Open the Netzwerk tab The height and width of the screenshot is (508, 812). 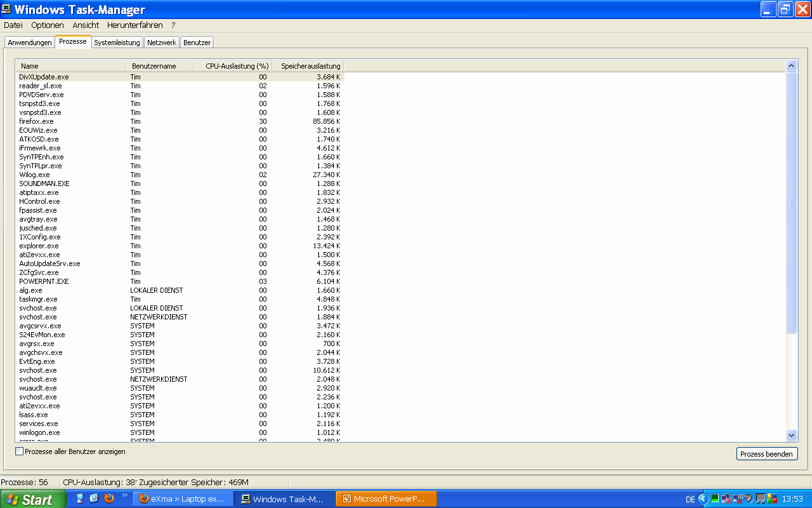(162, 43)
